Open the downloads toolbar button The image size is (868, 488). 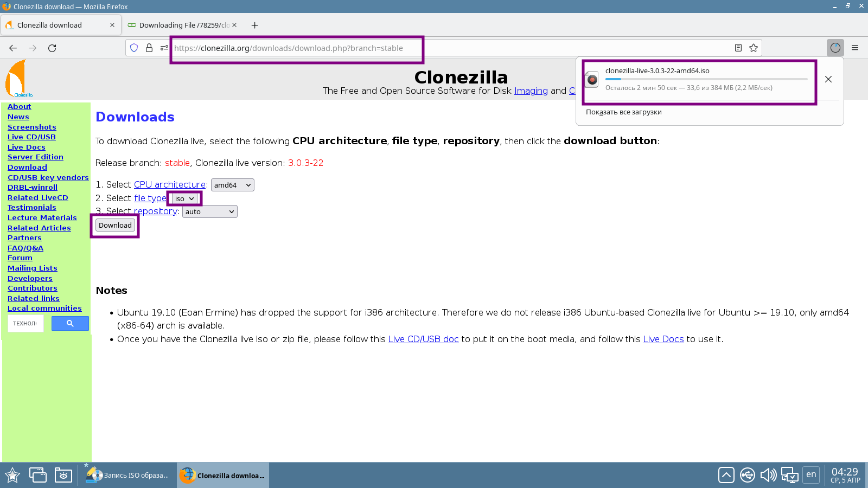coord(835,48)
